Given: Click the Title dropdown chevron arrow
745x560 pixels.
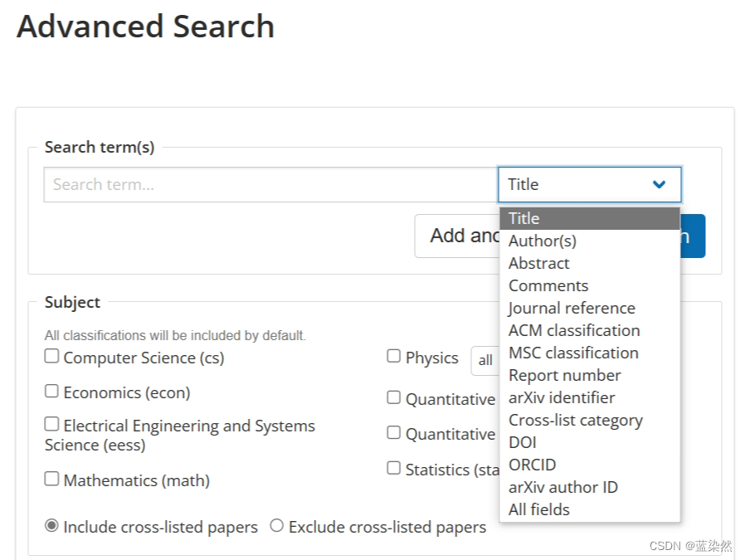Looking at the screenshot, I should pyautogui.click(x=660, y=185).
